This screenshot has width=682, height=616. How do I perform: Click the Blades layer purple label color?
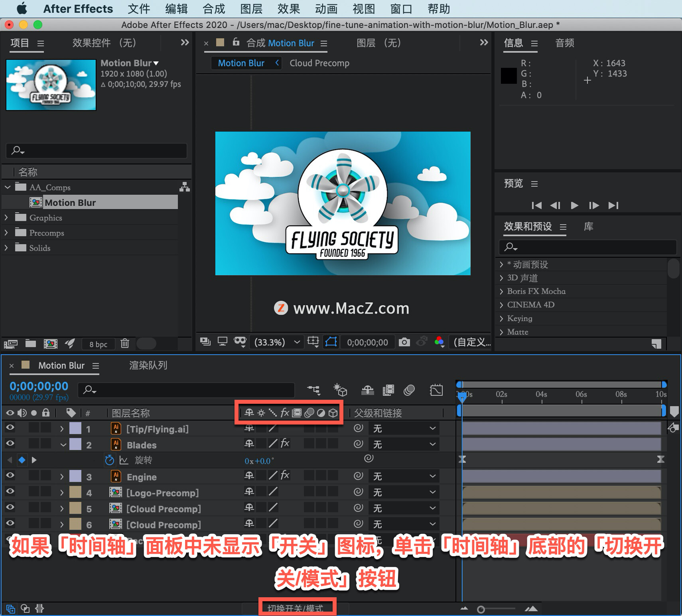75,444
